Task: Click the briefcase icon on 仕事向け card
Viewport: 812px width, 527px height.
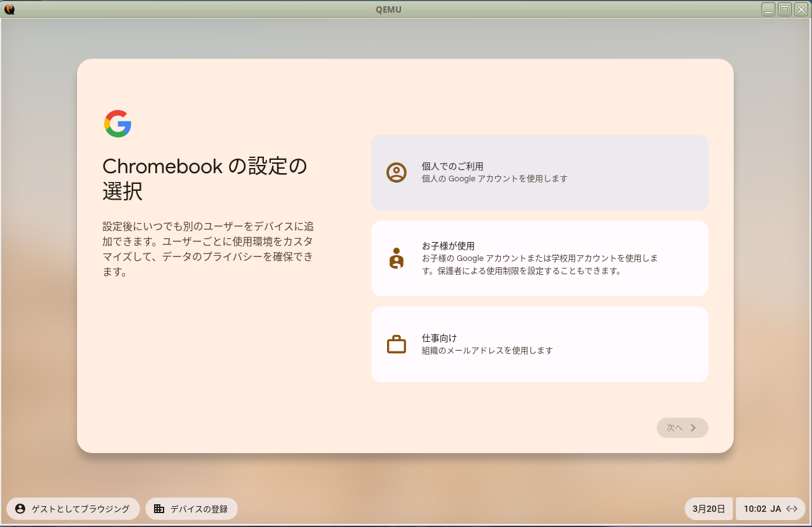Action: (396, 344)
